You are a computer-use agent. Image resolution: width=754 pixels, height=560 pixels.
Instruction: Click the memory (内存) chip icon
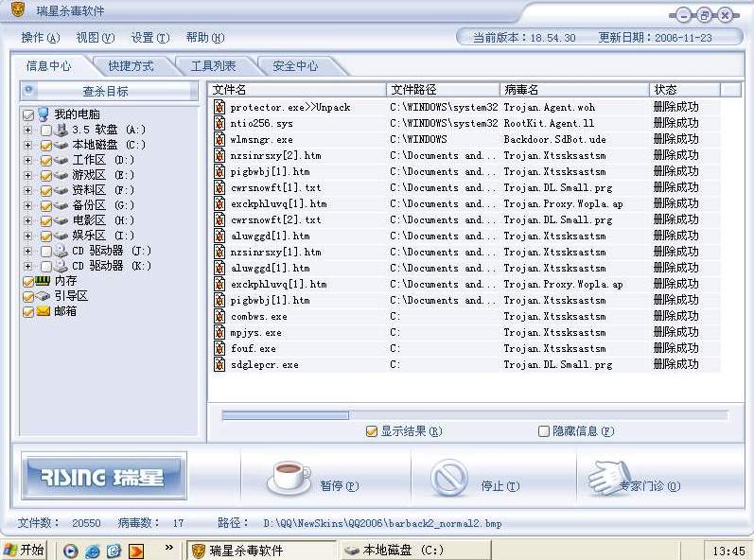tap(43, 280)
